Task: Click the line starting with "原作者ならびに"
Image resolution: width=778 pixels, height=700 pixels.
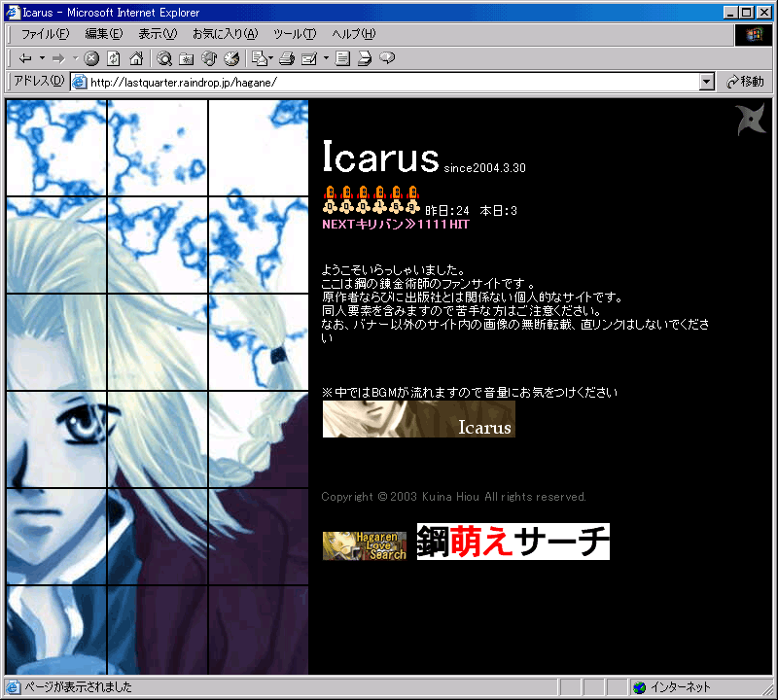Action: [472, 297]
